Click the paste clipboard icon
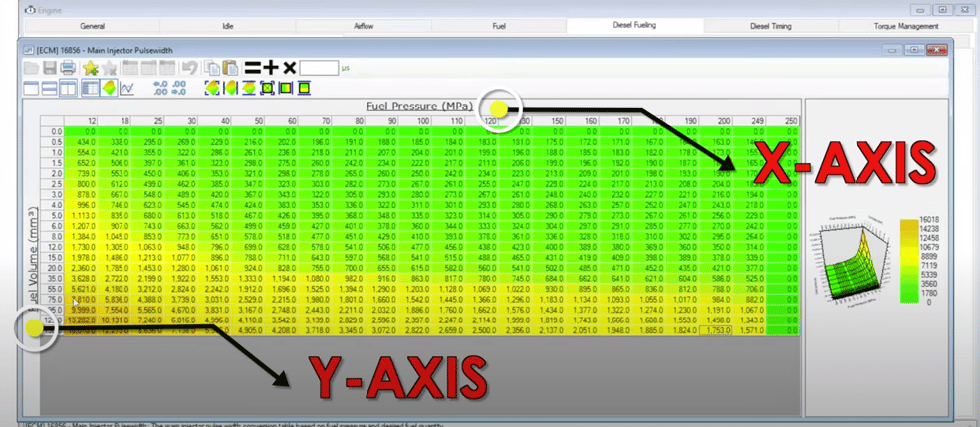The image size is (980, 427). 230,68
